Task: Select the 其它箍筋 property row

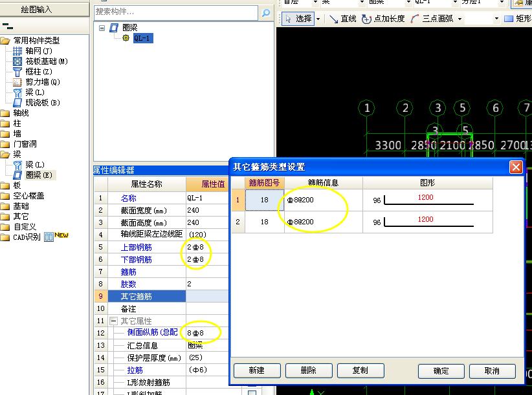Action: (x=162, y=297)
